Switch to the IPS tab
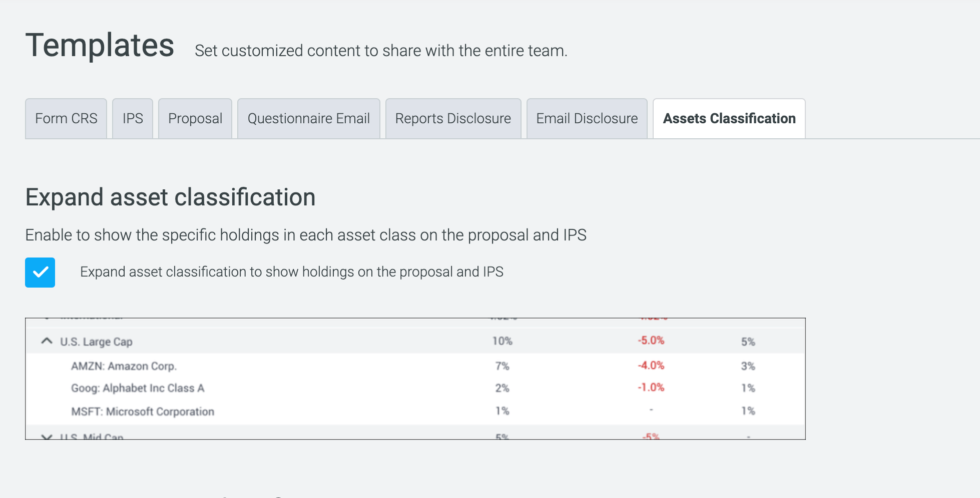This screenshot has width=980, height=498. coord(133,118)
